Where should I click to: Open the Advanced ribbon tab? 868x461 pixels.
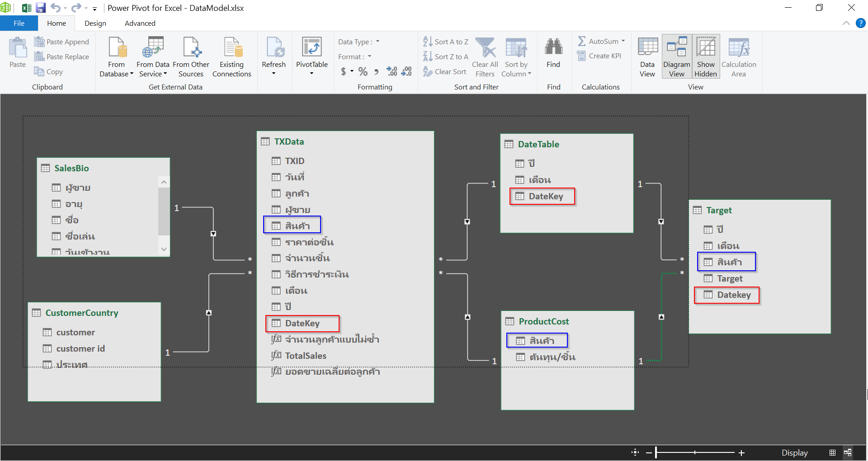click(x=140, y=23)
